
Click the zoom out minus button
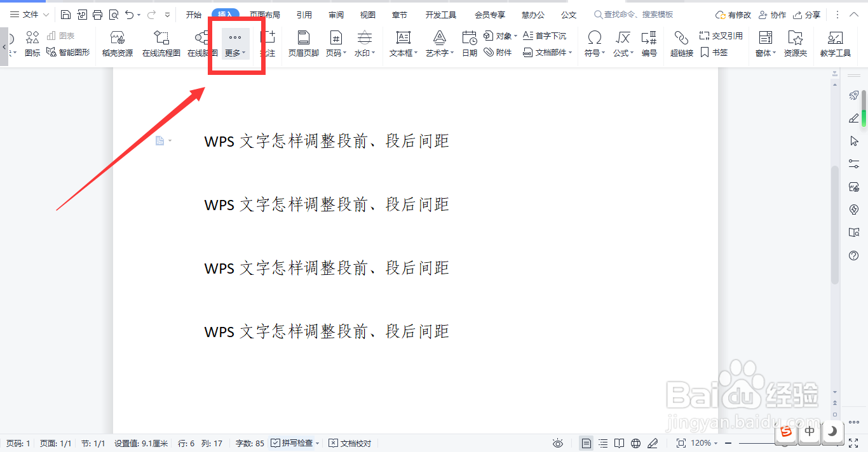(x=728, y=443)
